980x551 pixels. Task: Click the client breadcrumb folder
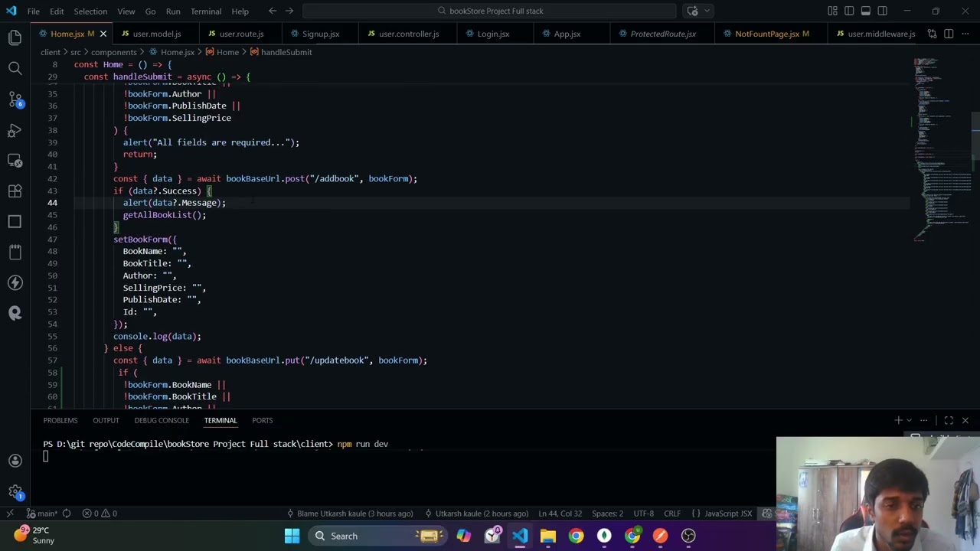point(51,52)
